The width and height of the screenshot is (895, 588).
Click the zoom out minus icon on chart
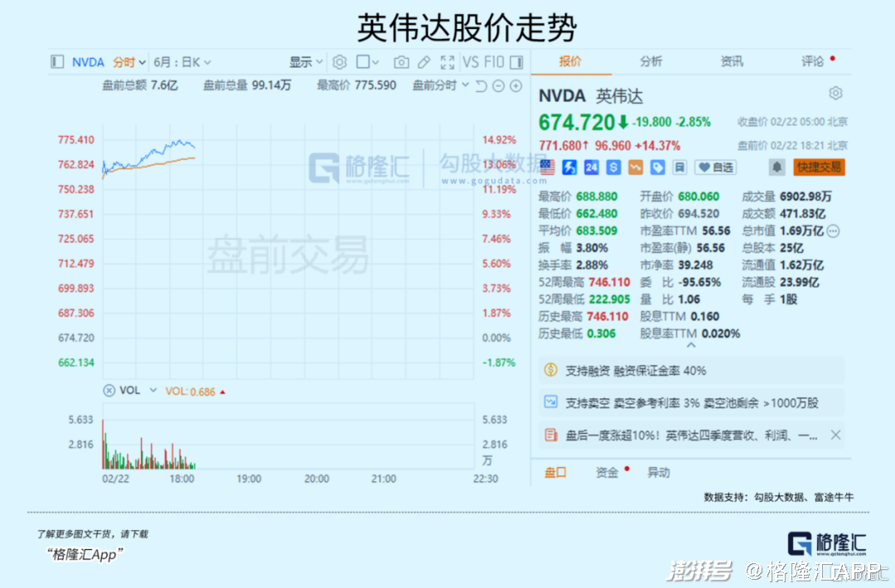point(498,85)
